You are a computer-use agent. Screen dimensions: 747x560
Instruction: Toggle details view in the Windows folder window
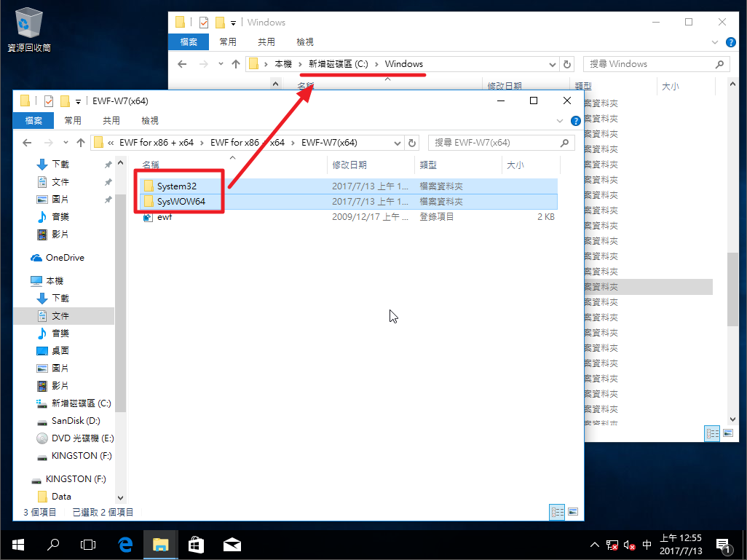(712, 433)
